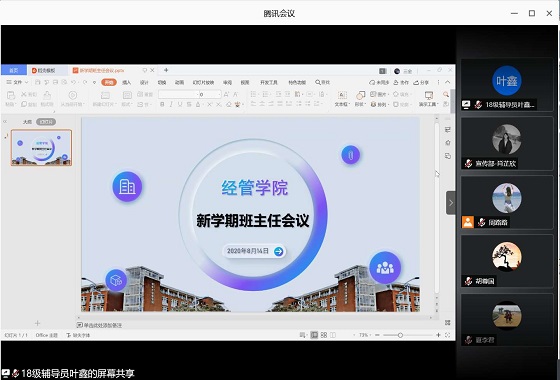Select the first slide thumbnail

point(41,148)
